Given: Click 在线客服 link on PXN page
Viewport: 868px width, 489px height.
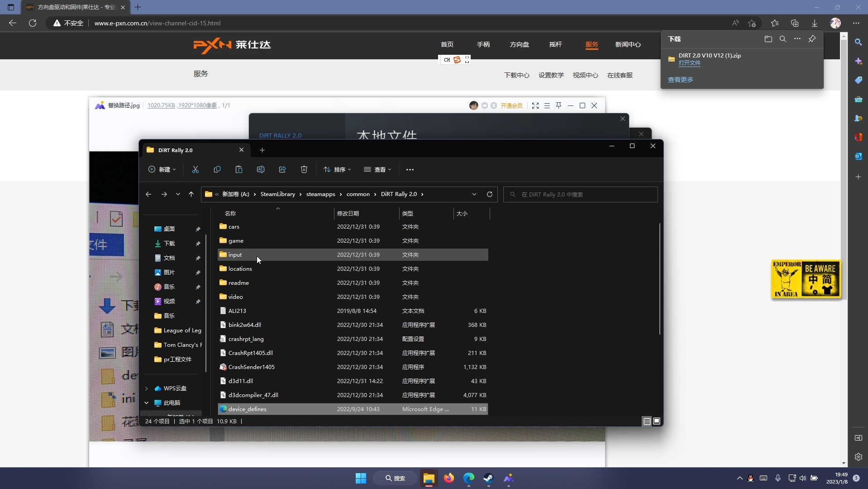Looking at the screenshot, I should coord(620,75).
